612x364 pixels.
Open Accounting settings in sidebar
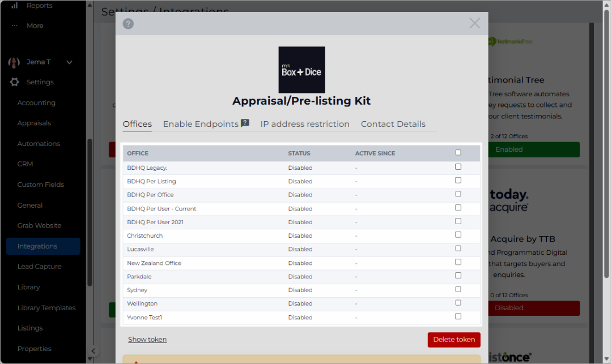point(36,103)
